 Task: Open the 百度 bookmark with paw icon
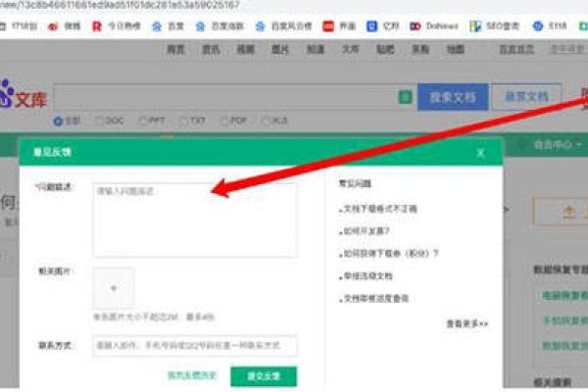click(x=168, y=26)
